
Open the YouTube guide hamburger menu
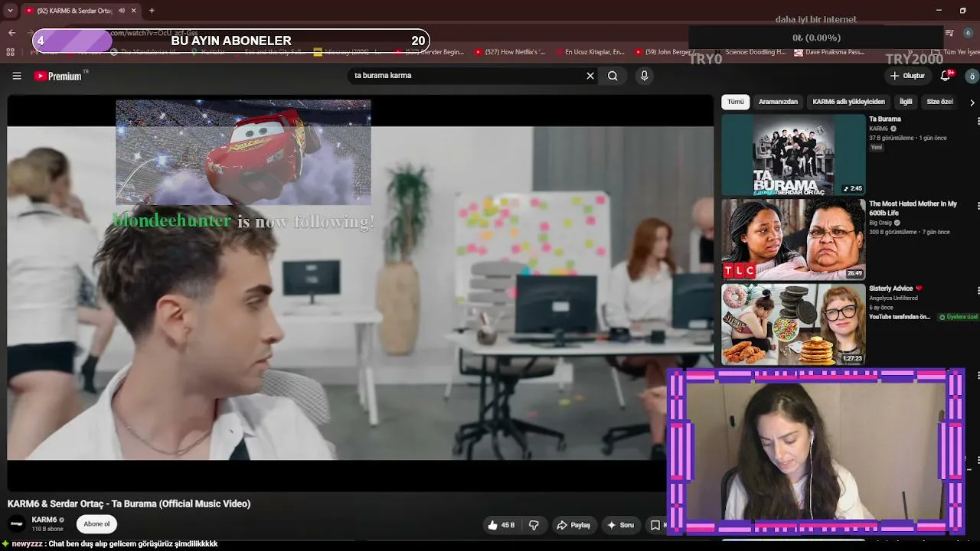[17, 76]
